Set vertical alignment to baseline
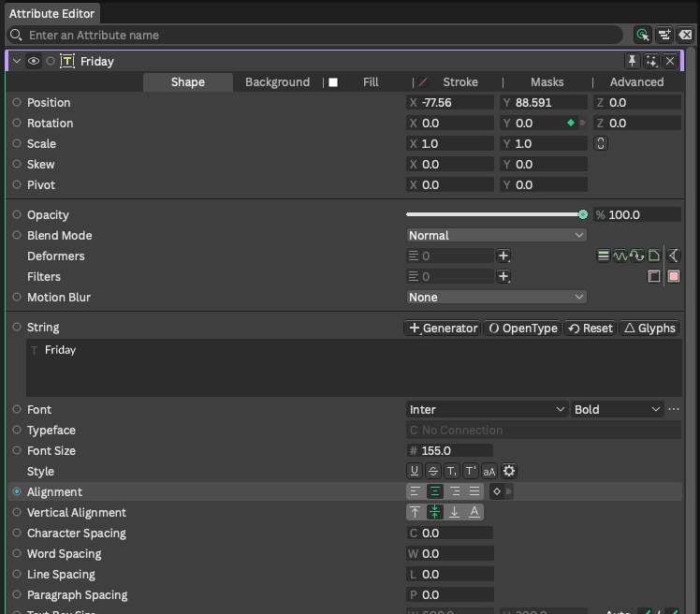Screen dimensions: 700x614 (x=474, y=512)
